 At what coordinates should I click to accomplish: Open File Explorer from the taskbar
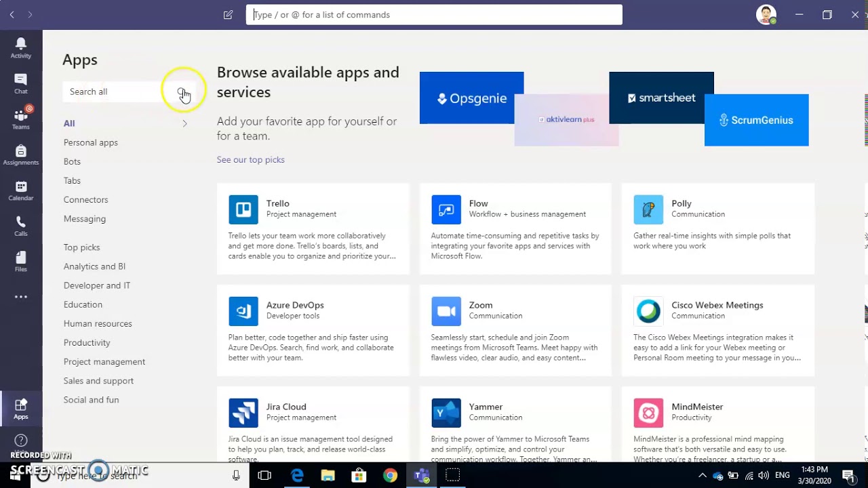coord(328,475)
